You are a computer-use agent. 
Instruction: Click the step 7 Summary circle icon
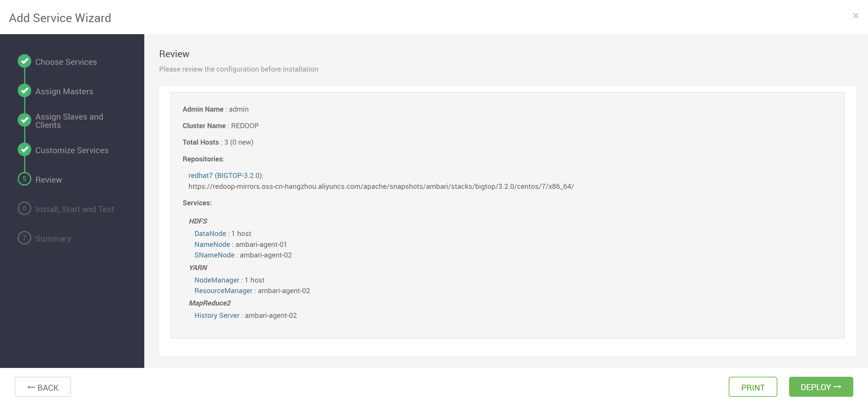[24, 238]
